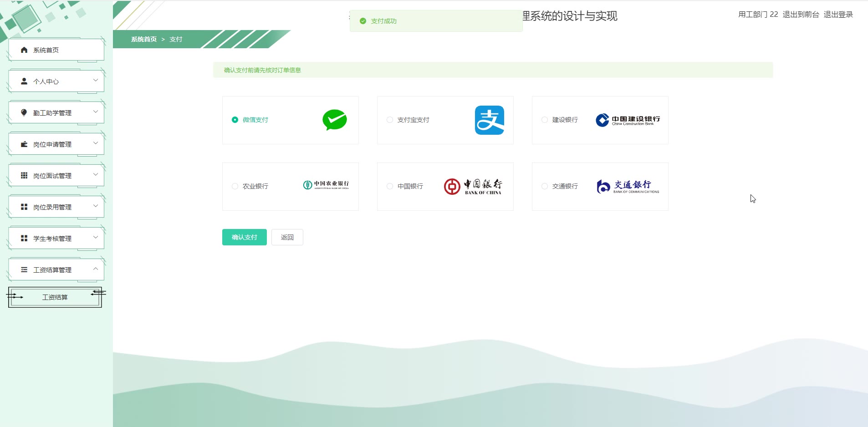Click the grid icon beside 岗位面试管理
The image size is (868, 427).
(24, 176)
